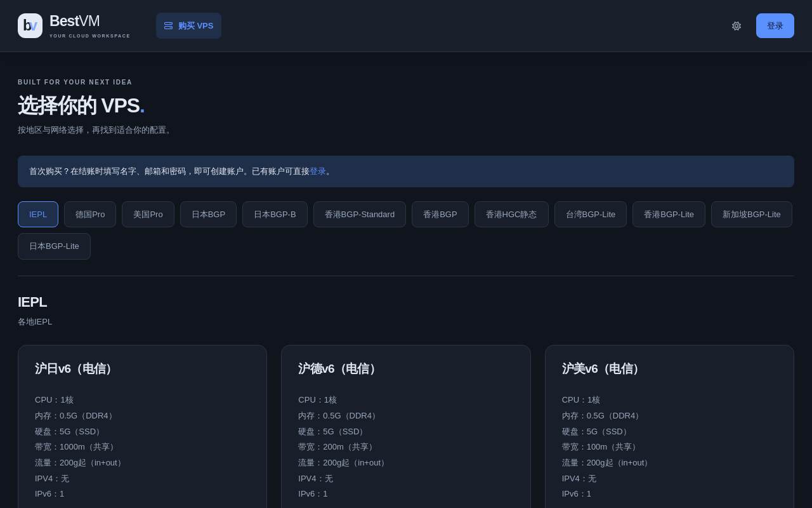
Task: Choose the 香港BGP-Lite tab
Action: click(x=669, y=215)
